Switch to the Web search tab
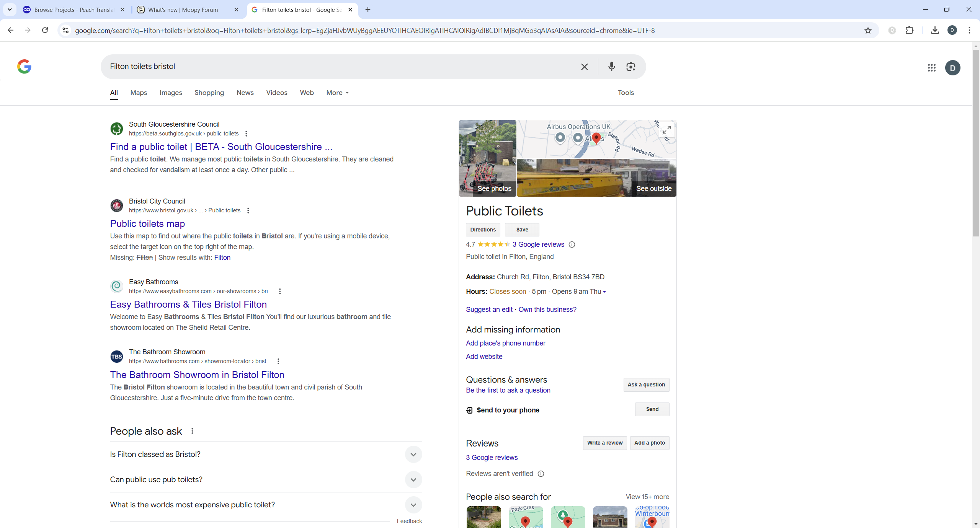Screen dimensions: 980x528 click(307, 93)
